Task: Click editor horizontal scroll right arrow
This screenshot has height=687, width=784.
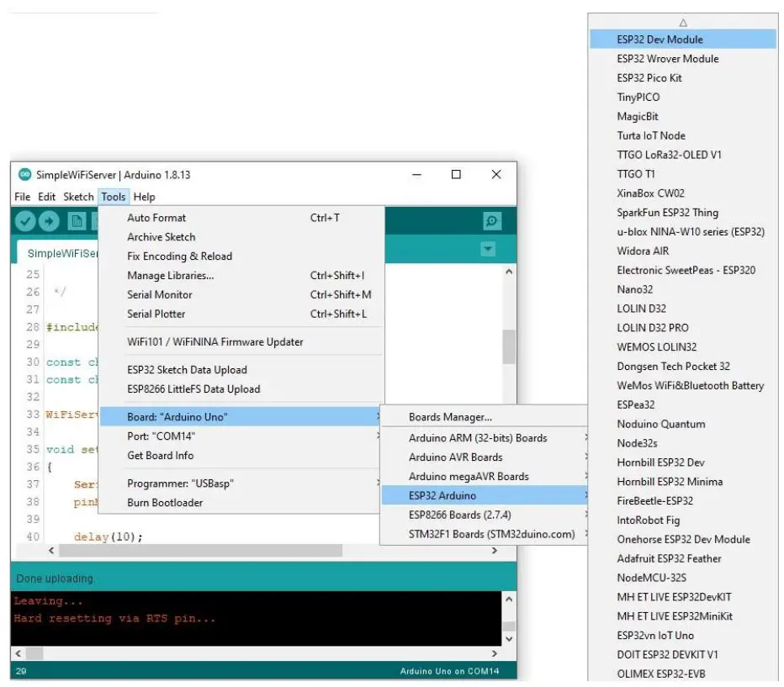Action: point(495,551)
